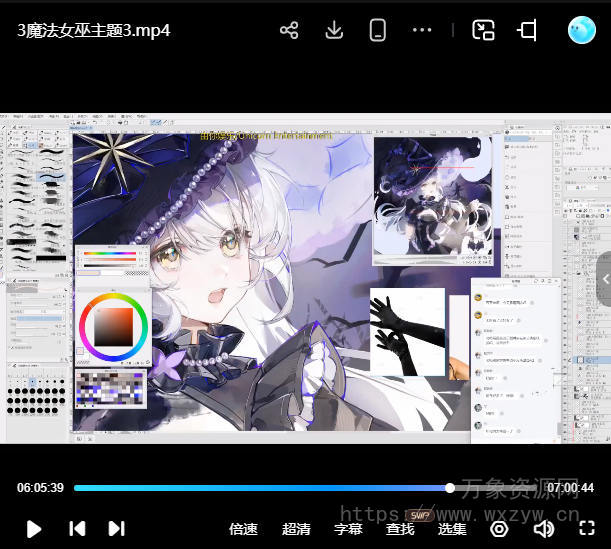Click the mobile phone icon

click(378, 30)
